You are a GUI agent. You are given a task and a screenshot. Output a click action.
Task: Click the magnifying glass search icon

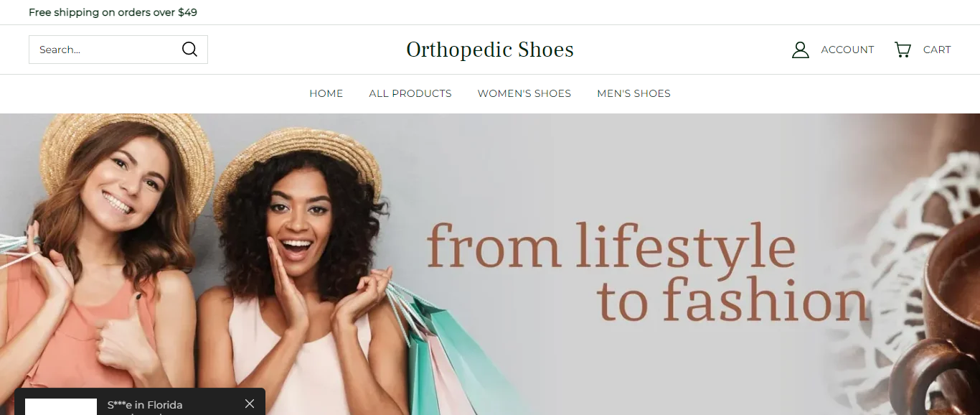point(189,50)
